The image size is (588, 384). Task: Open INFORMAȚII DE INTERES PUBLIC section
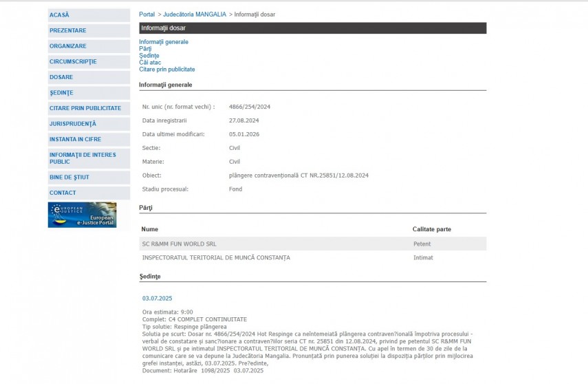pyautogui.click(x=83, y=158)
